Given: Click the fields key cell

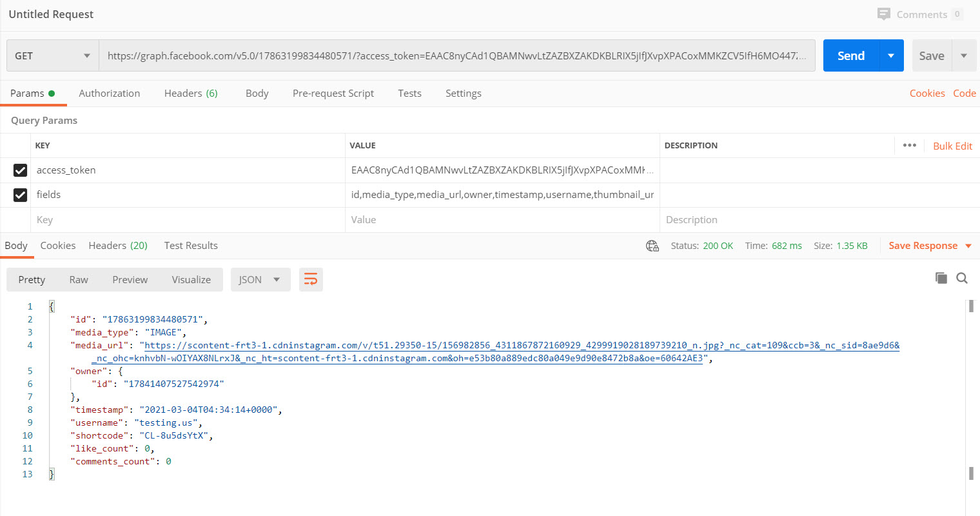Looking at the screenshot, I should [188, 195].
